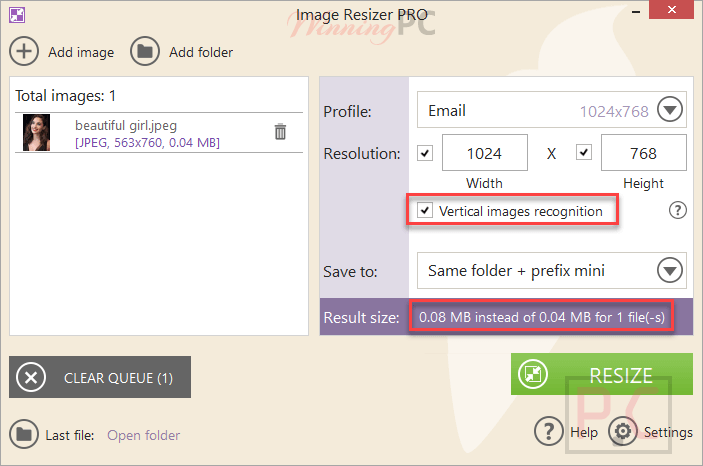703x466 pixels.
Task: Toggle the Width checkbox
Action: (x=425, y=153)
